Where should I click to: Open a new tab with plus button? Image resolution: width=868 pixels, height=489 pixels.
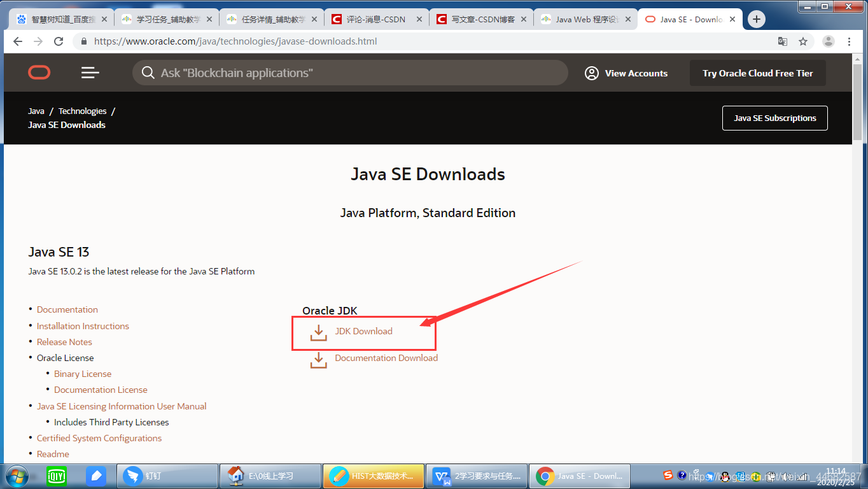[756, 19]
